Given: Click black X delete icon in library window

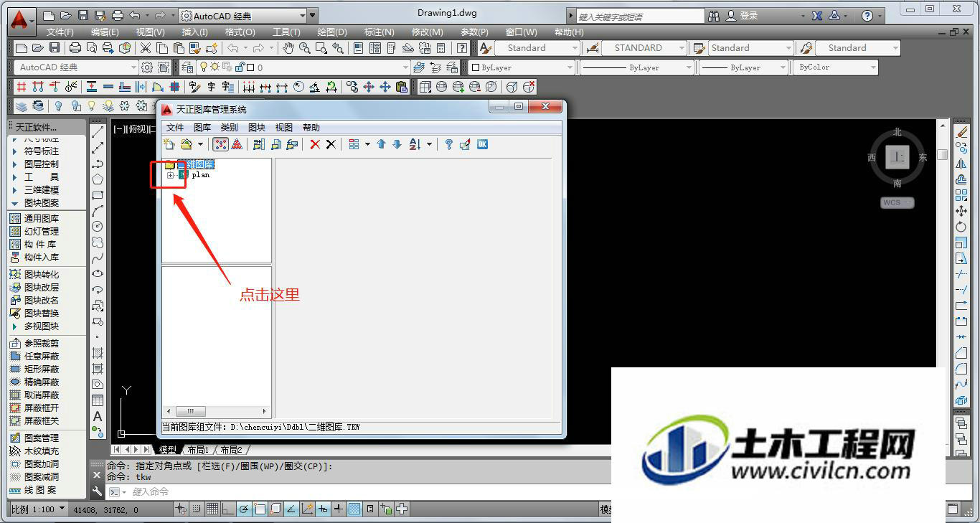Looking at the screenshot, I should [331, 144].
